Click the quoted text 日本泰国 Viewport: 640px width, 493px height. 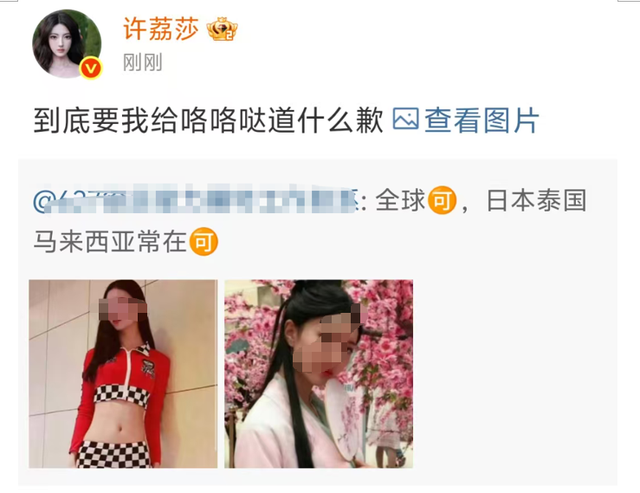(x=537, y=200)
